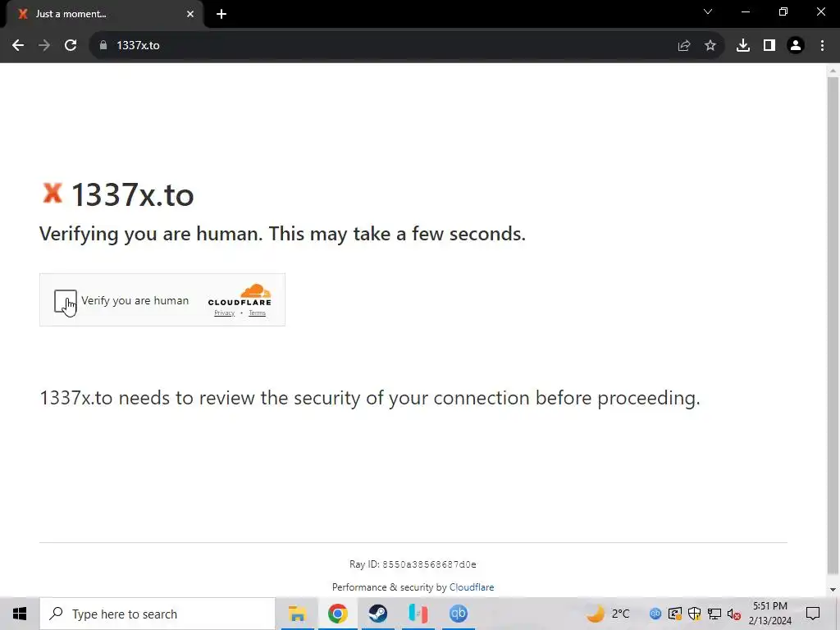Screen dimensions: 840x630
Task: Click the 'Type here to search' box
Action: point(157,614)
